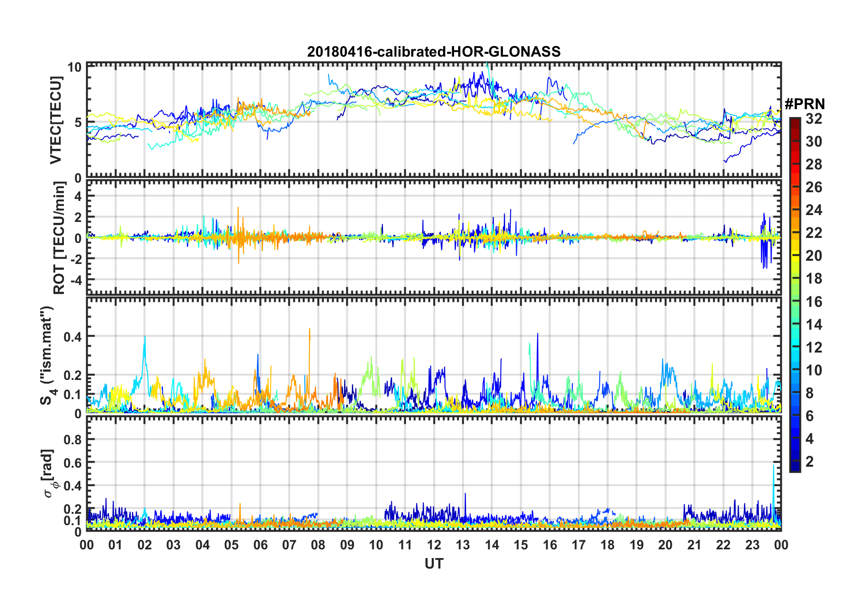Click x-axis tick label 15

tap(521, 545)
